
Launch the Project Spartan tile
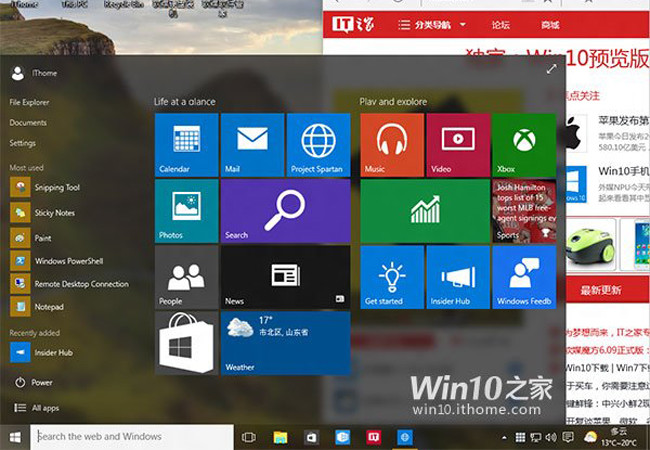pyautogui.click(x=318, y=145)
